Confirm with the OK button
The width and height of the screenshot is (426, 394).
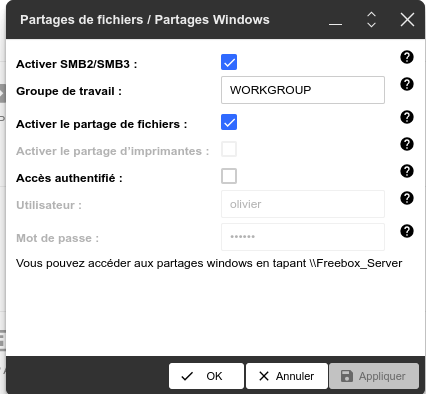206,376
